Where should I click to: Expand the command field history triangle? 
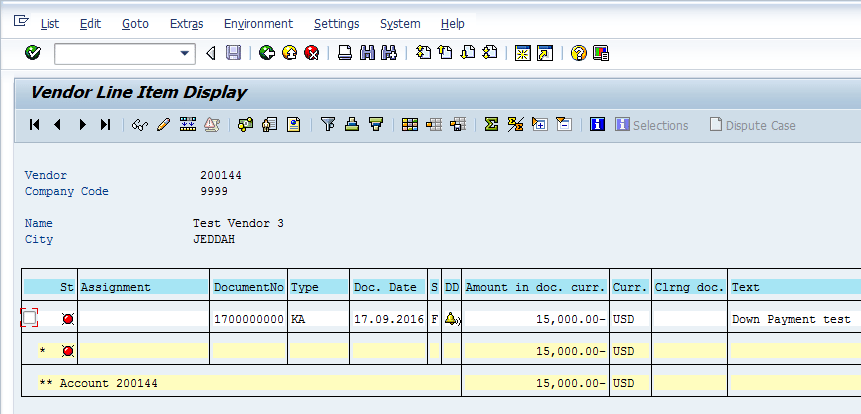[211, 53]
